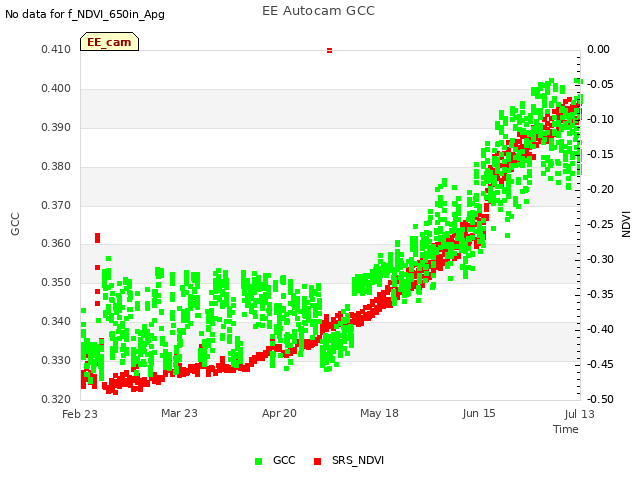The image size is (640, 480).
Task: Select the GCC legend label
Action: (284, 460)
